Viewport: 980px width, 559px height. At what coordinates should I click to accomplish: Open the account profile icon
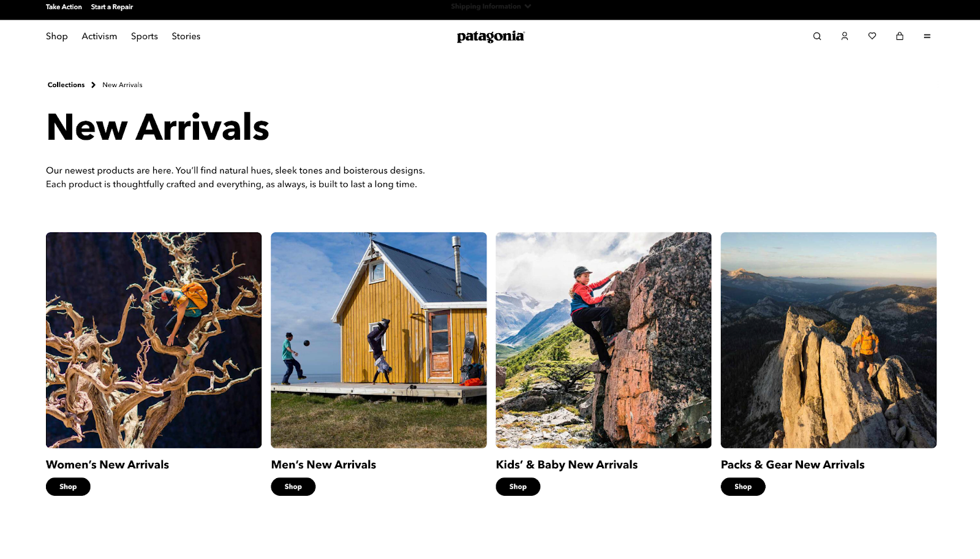(x=845, y=36)
